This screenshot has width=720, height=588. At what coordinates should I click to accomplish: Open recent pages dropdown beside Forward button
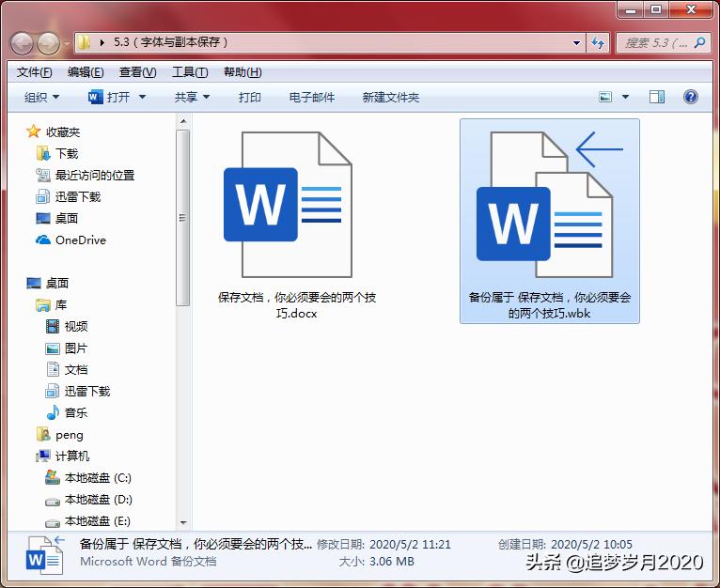(x=67, y=43)
